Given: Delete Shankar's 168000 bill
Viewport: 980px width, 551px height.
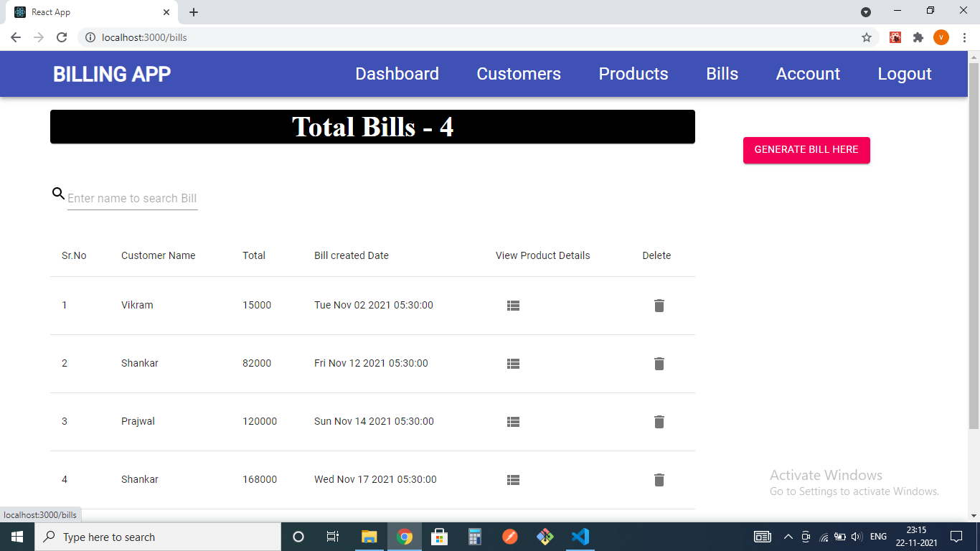Looking at the screenshot, I should [659, 479].
